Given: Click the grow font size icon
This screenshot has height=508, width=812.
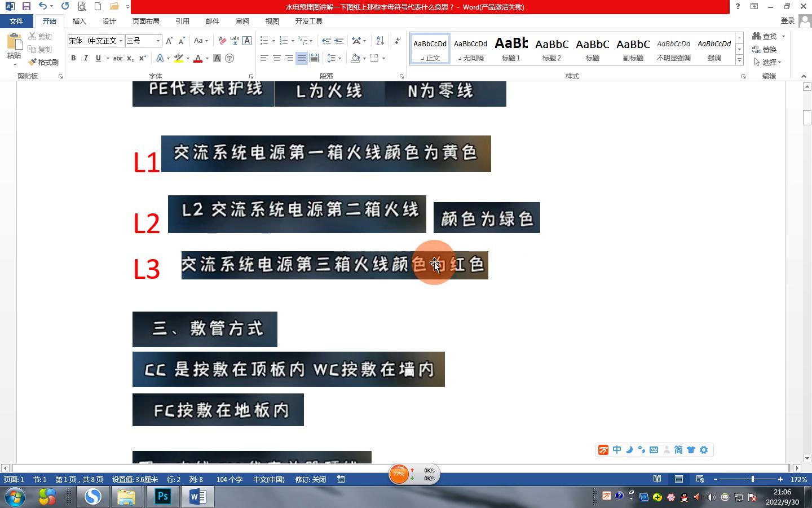Looking at the screenshot, I should [x=169, y=41].
